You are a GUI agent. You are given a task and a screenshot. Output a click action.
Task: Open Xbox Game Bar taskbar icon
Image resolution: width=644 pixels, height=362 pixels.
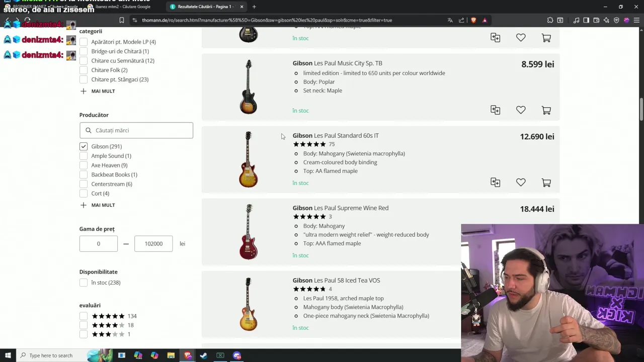pos(220,355)
